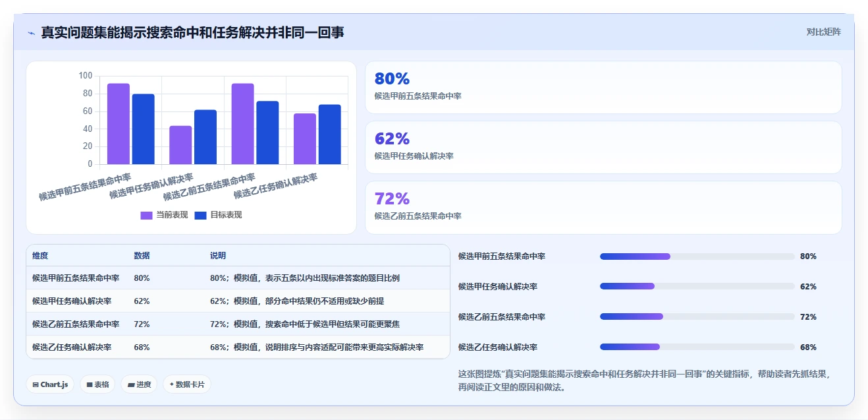
Task: Click stat card caption 候选乙前五条结果命中率
Action: click(418, 216)
